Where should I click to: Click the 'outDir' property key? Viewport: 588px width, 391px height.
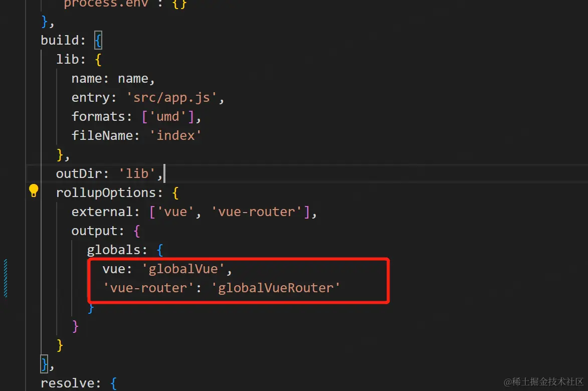point(79,173)
